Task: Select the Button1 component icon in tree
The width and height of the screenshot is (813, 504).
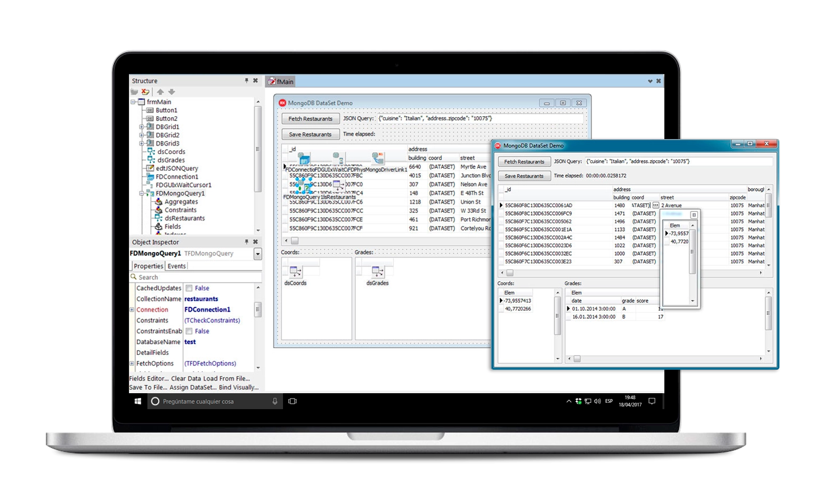Action: click(x=150, y=110)
